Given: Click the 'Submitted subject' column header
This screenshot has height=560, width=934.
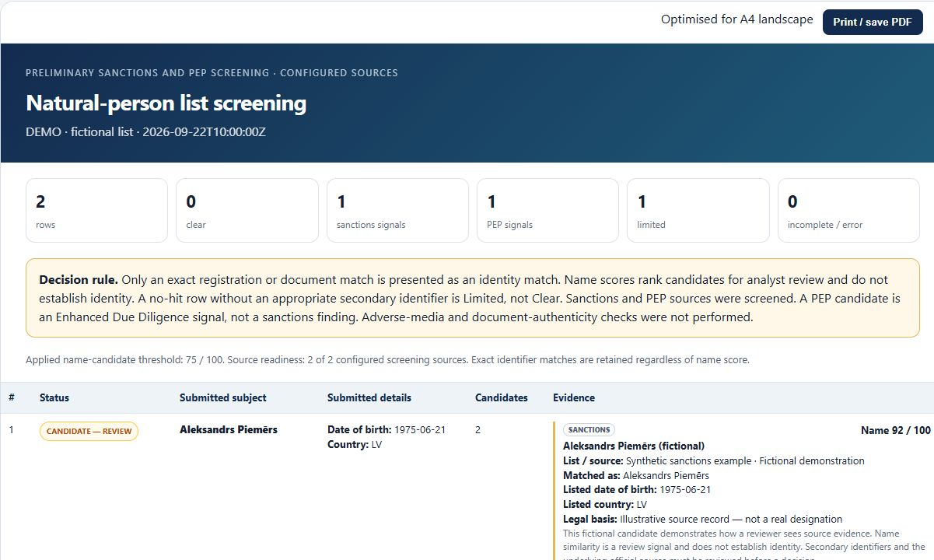Looking at the screenshot, I should point(223,397).
